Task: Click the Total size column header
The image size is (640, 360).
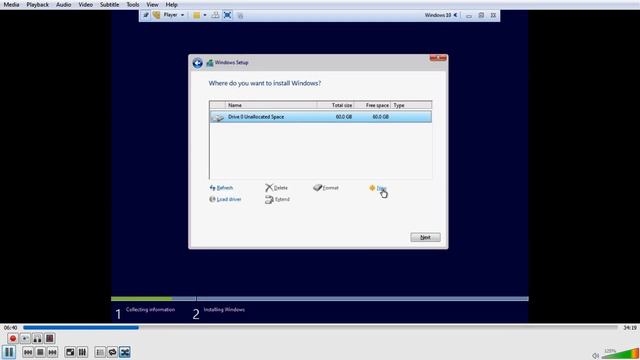Action: coord(336,105)
